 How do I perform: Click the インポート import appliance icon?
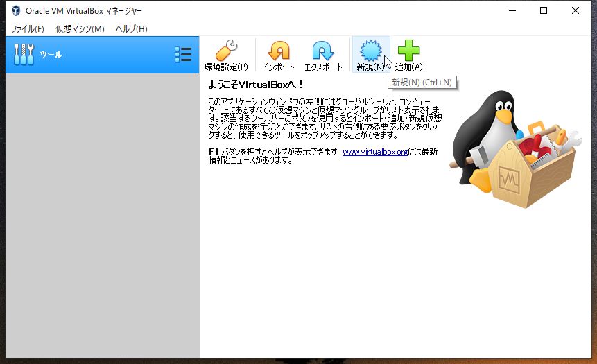pos(278,55)
